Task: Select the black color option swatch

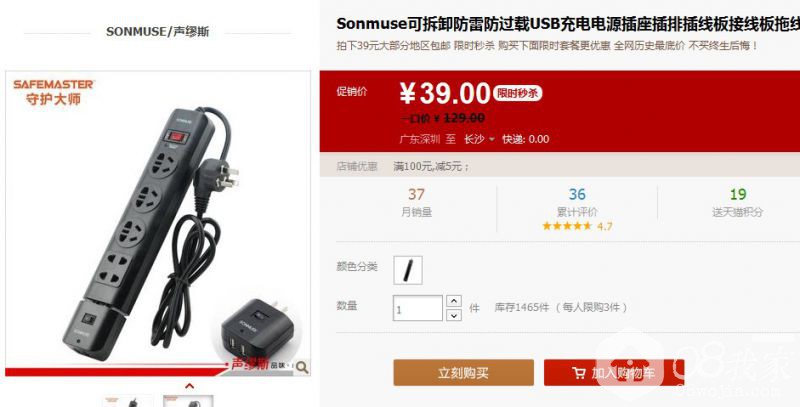Action: click(x=408, y=270)
